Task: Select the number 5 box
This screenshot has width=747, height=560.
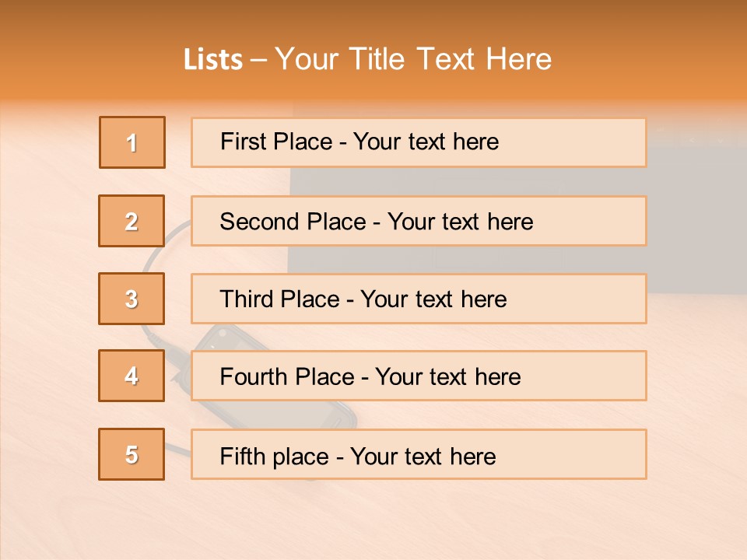Action: pyautogui.click(x=132, y=454)
